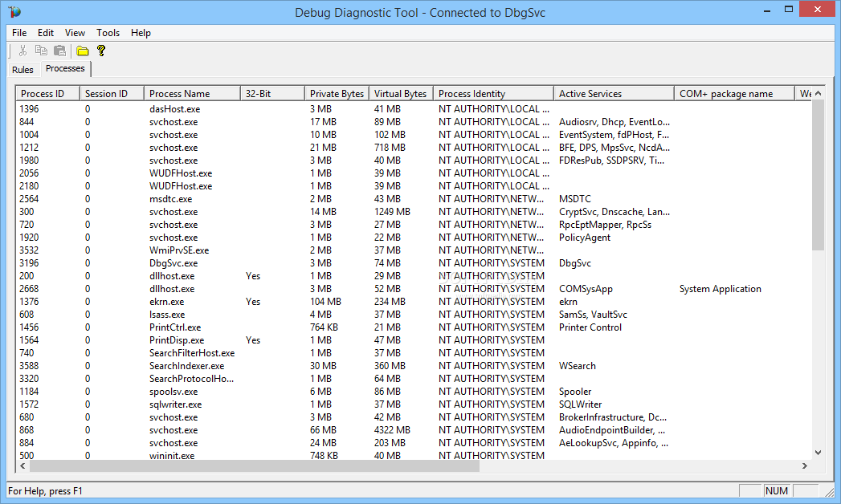Open the File menu
The image size is (841, 504).
(x=18, y=33)
